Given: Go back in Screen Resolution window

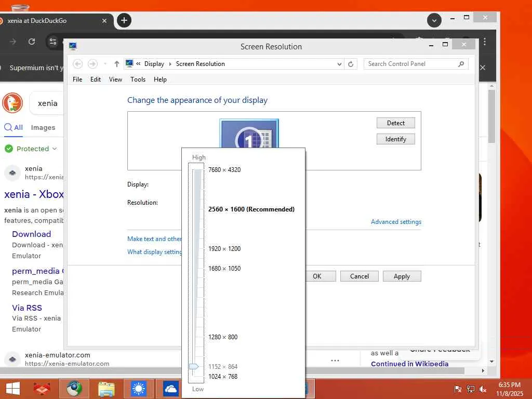Looking at the screenshot, I should click(x=78, y=64).
